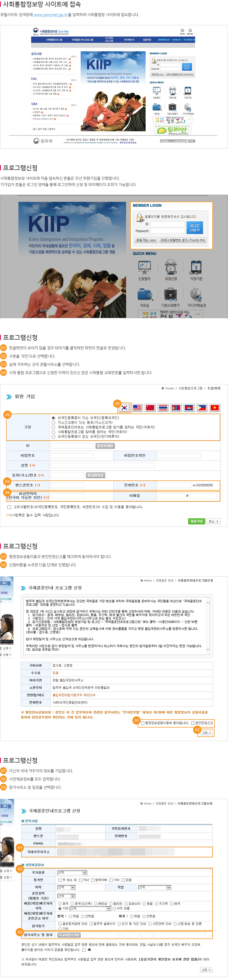This screenshot has height=980, width=228.
Task: Click the United States flag icon
Action: point(138,408)
